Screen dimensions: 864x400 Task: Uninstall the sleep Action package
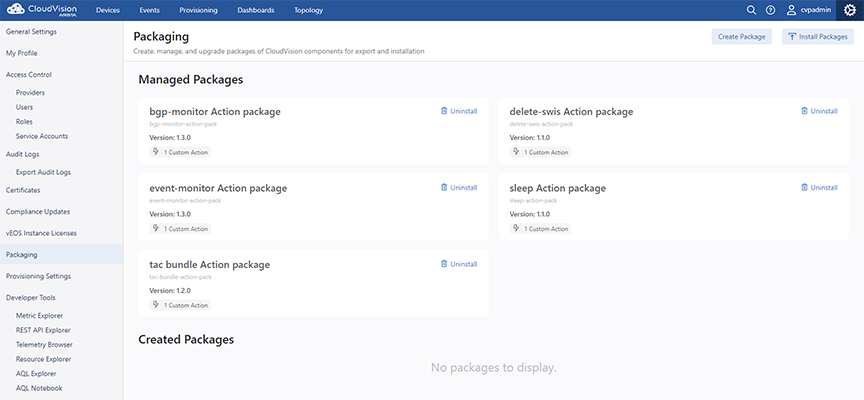(x=819, y=188)
